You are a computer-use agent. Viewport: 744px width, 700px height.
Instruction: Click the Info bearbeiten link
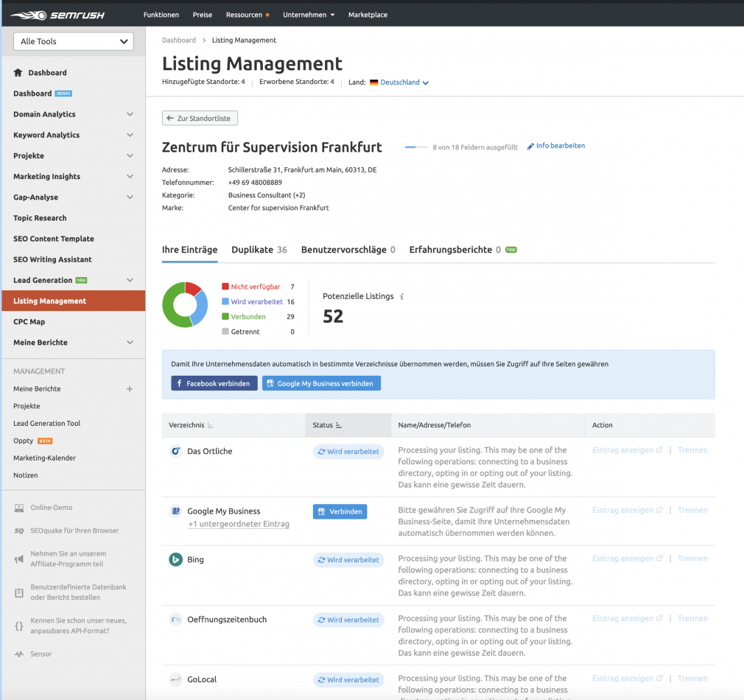point(561,146)
